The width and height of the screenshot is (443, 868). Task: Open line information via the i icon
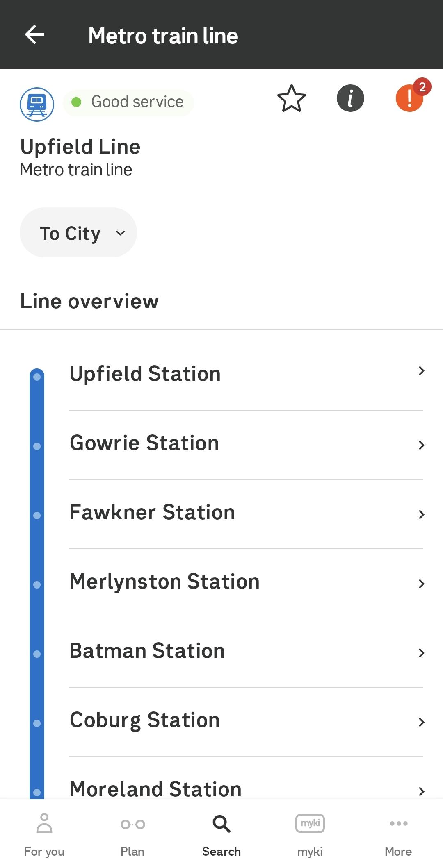click(350, 99)
